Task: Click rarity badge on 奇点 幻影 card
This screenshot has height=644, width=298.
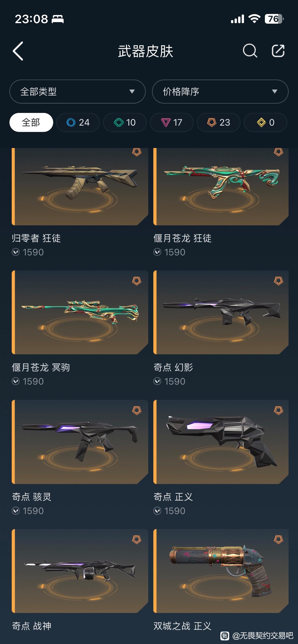Action: click(278, 281)
